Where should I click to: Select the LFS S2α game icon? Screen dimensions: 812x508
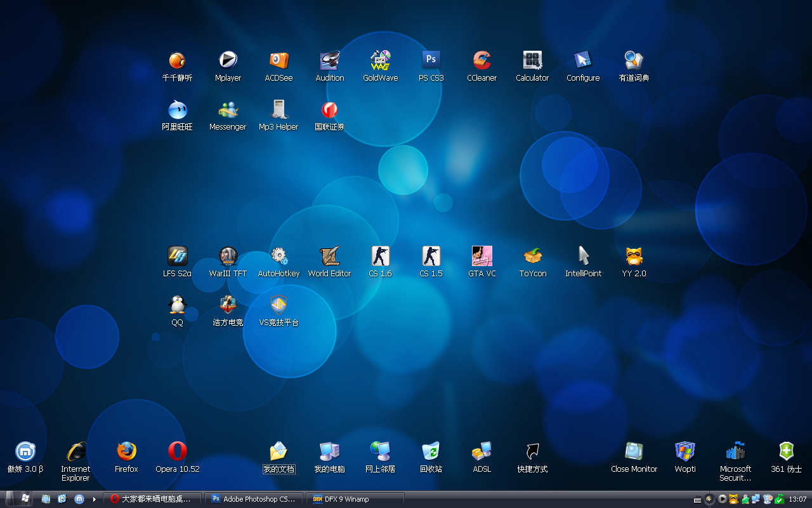pyautogui.click(x=177, y=262)
